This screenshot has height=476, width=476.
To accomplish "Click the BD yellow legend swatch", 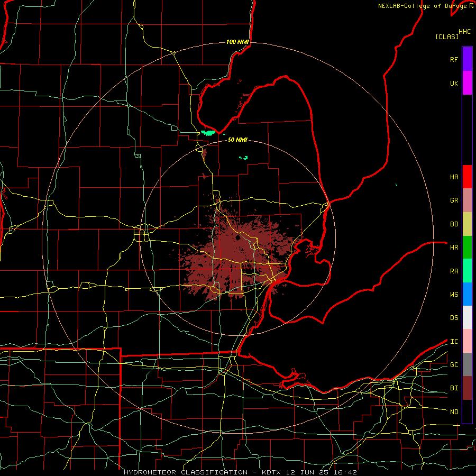I will [x=467, y=224].
